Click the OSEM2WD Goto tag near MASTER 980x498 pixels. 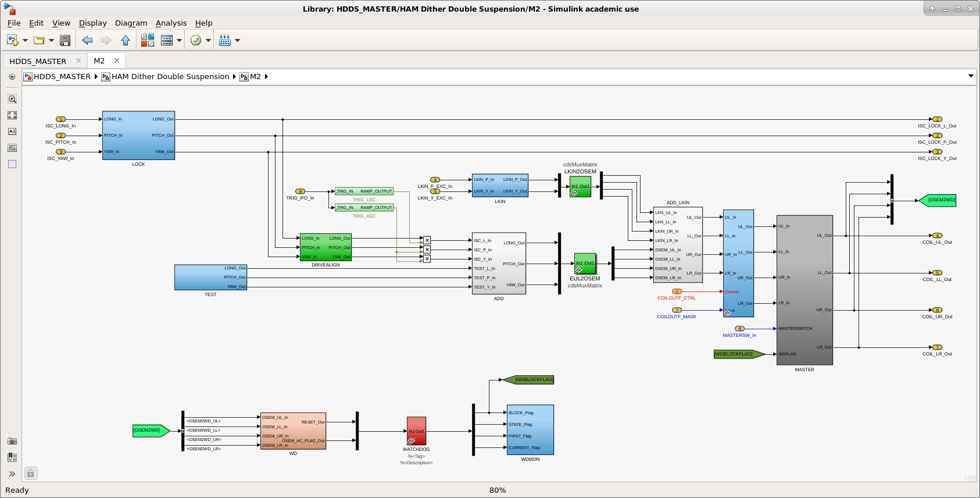tap(937, 201)
